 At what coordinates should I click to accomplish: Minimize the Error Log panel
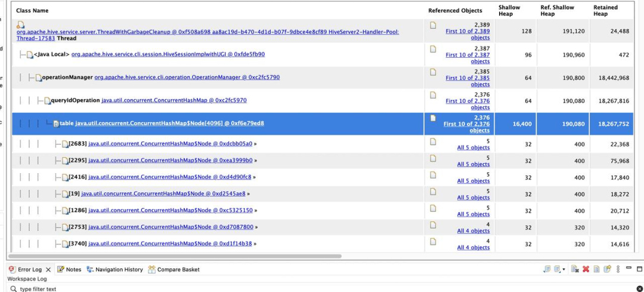[x=629, y=268]
